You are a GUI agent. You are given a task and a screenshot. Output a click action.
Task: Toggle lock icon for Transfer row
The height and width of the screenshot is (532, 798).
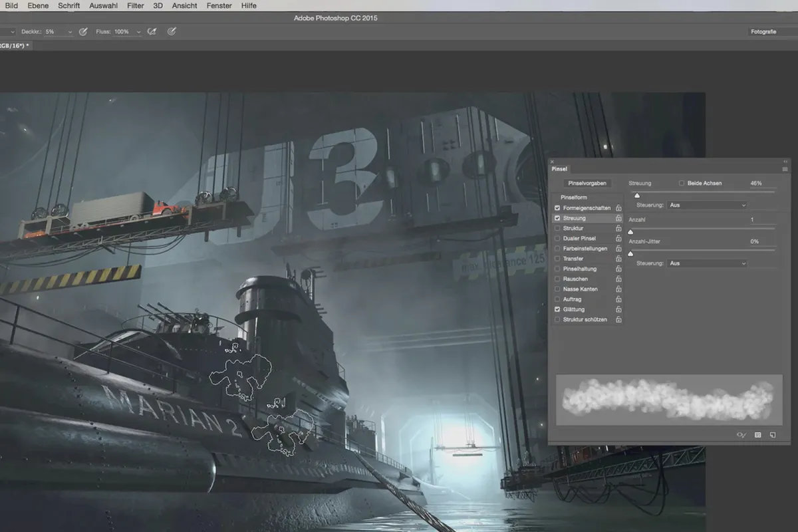618,259
